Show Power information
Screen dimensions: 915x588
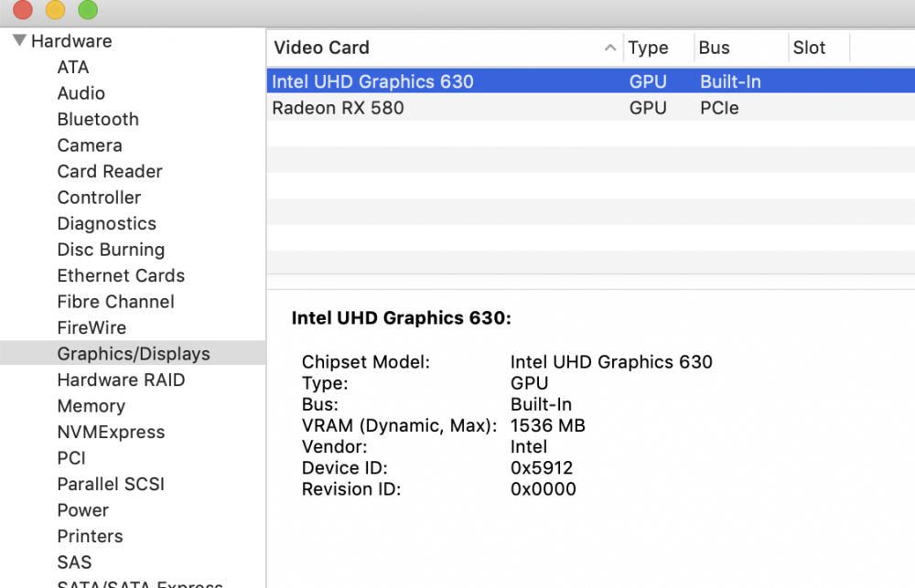point(83,510)
